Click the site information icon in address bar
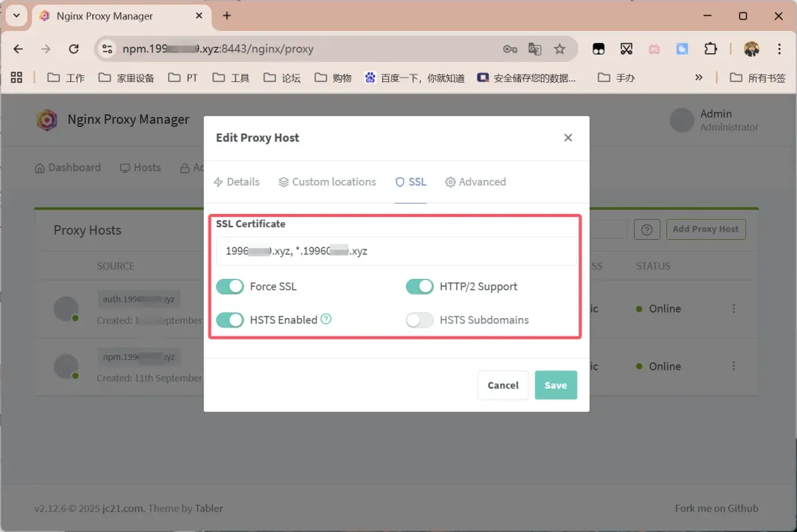 (x=107, y=49)
